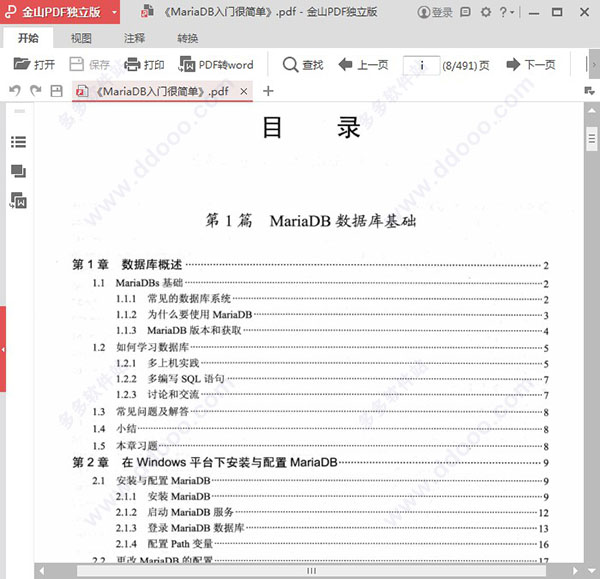The image size is (600, 579).
Task: Click the horizontal scrollbar left arrow
Action: point(42,571)
